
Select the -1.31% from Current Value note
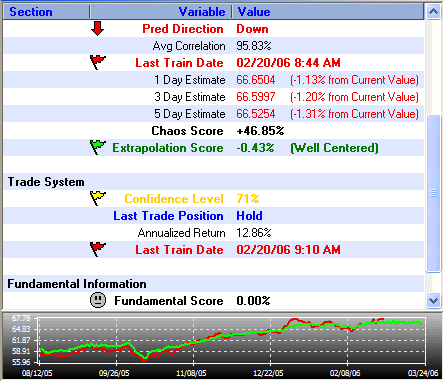point(354,114)
